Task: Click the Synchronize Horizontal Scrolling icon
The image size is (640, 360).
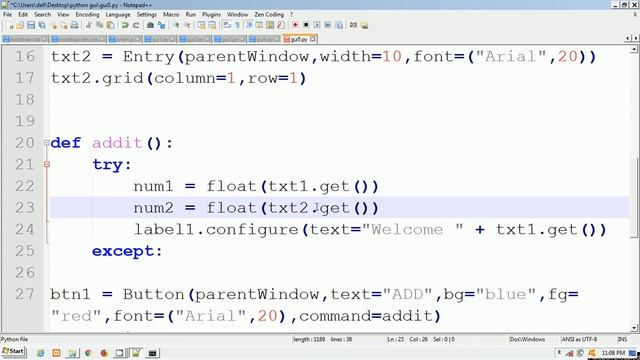Action: click(x=212, y=25)
